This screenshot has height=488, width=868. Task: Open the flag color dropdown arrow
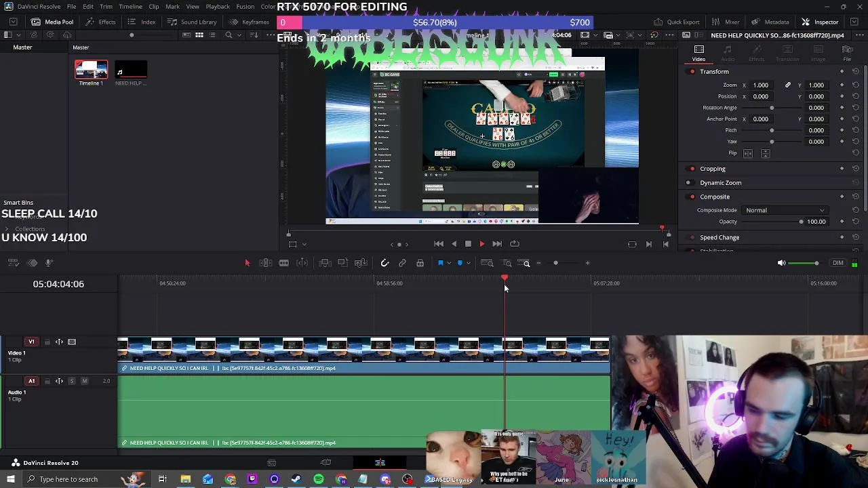point(448,263)
